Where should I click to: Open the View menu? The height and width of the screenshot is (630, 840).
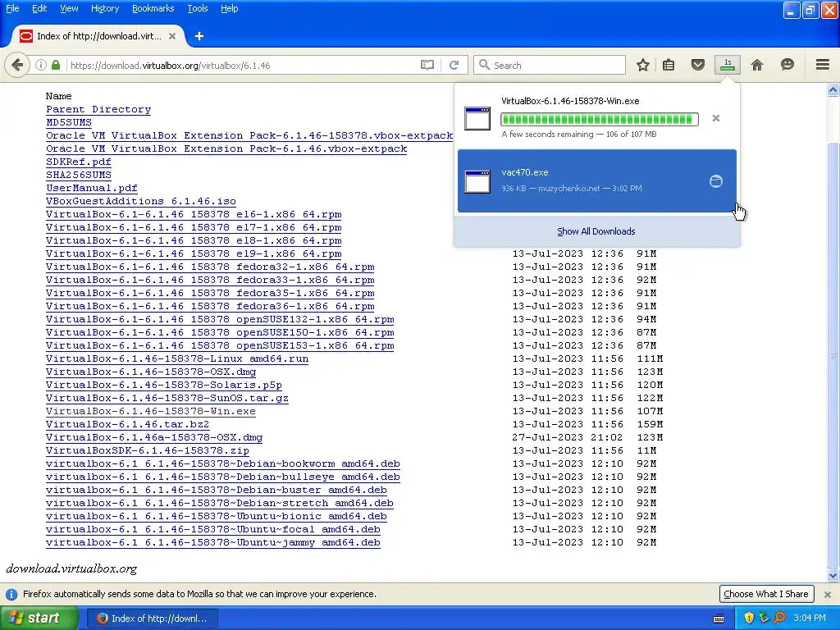point(69,8)
